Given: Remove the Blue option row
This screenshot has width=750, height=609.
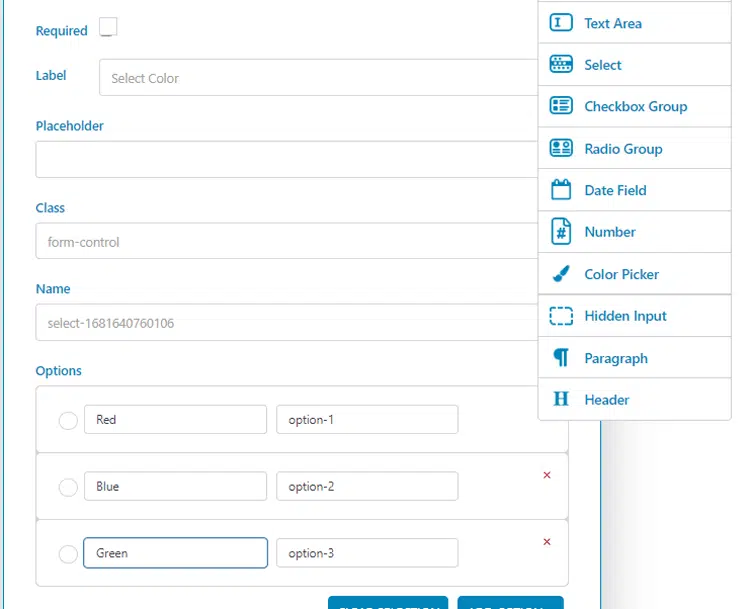Looking at the screenshot, I should [x=547, y=475].
